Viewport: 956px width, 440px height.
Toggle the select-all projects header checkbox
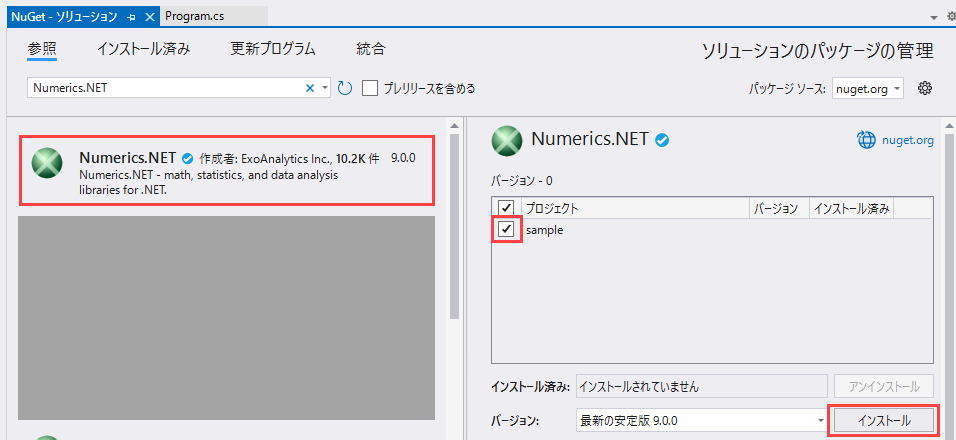coord(506,208)
